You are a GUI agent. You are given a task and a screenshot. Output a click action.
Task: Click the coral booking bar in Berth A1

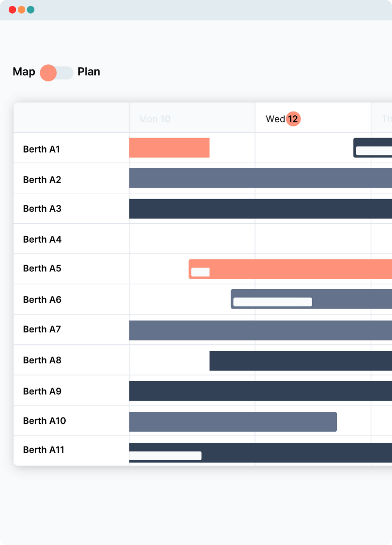click(x=169, y=148)
